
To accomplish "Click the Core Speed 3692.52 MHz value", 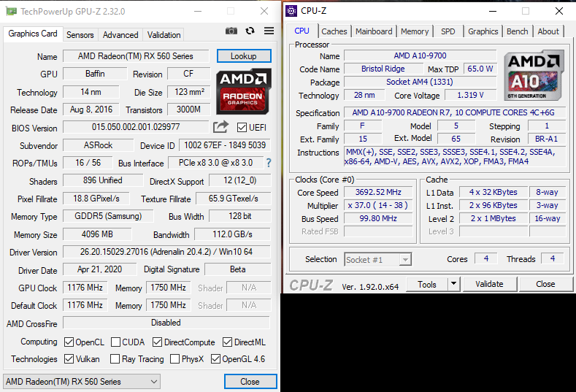I will 378,192.
